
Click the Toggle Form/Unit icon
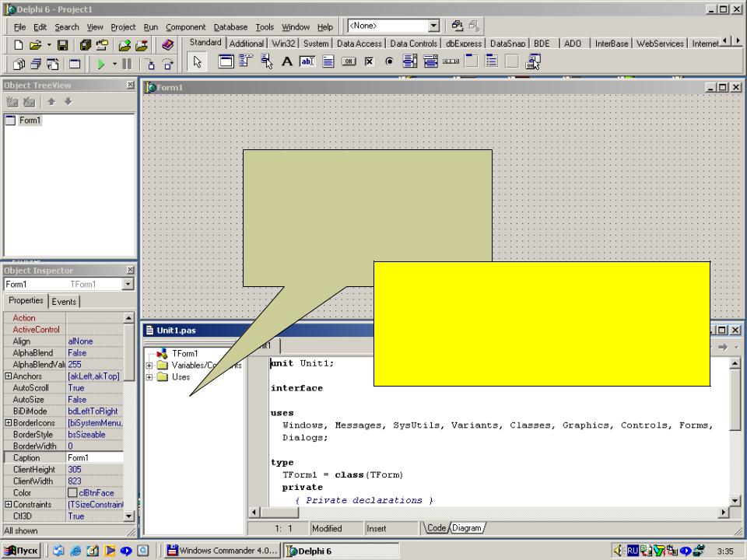point(52,63)
